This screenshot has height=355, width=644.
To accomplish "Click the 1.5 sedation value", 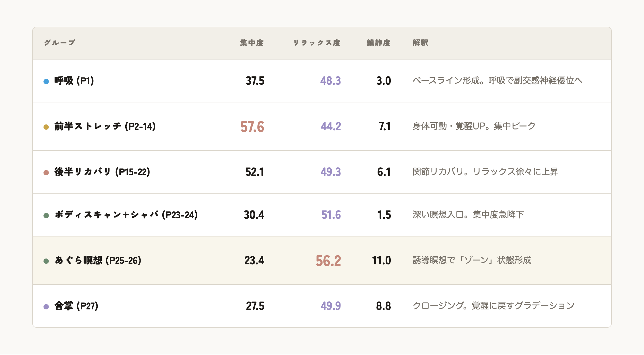I will coord(384,215).
